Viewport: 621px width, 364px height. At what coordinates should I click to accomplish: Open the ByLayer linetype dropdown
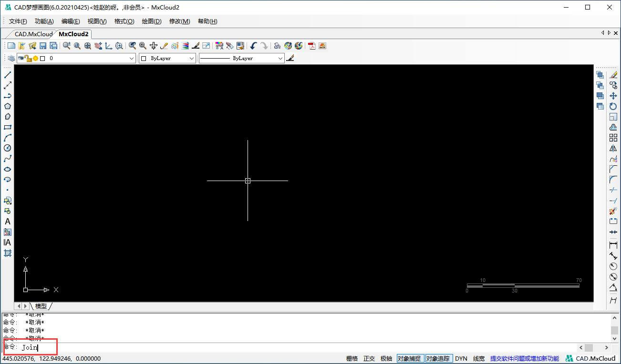coord(280,58)
